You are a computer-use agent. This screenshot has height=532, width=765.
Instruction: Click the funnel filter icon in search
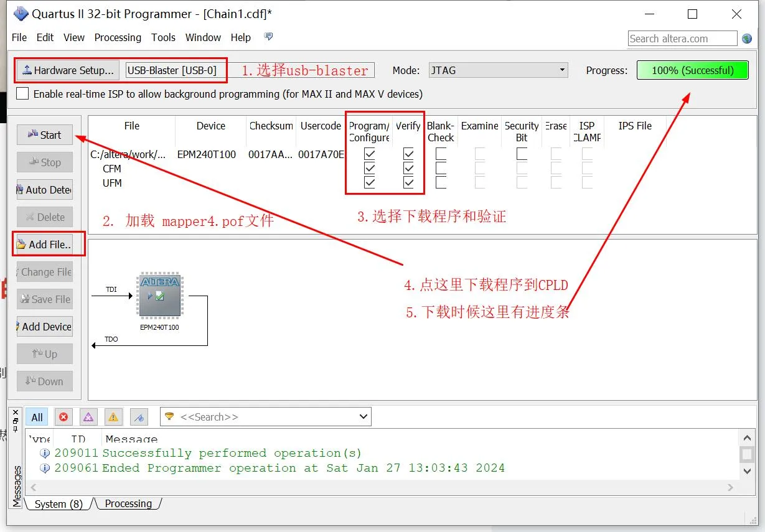(169, 416)
